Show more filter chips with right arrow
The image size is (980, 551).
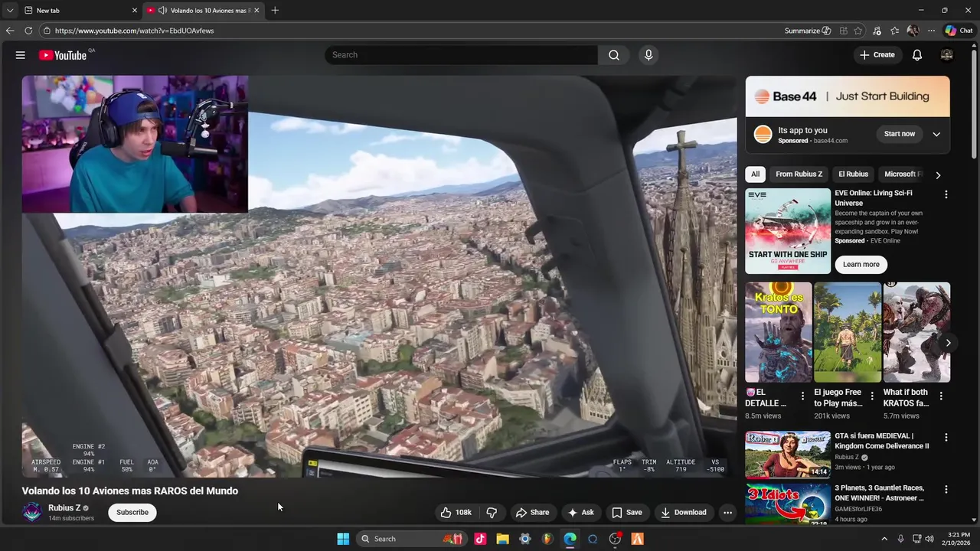click(x=938, y=175)
